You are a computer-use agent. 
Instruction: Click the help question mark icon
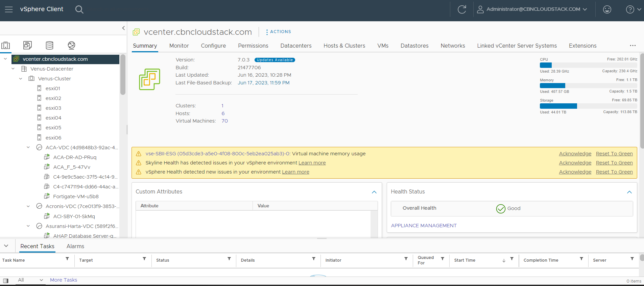point(630,9)
